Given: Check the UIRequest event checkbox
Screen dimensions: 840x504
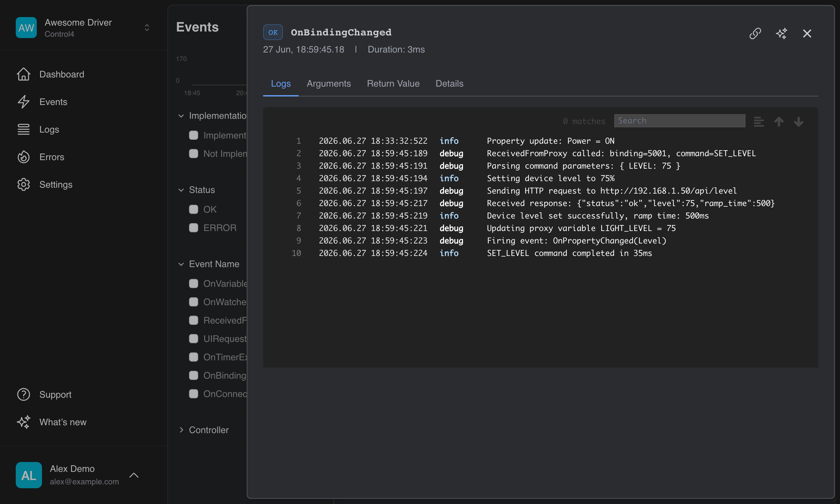Looking at the screenshot, I should 194,338.
